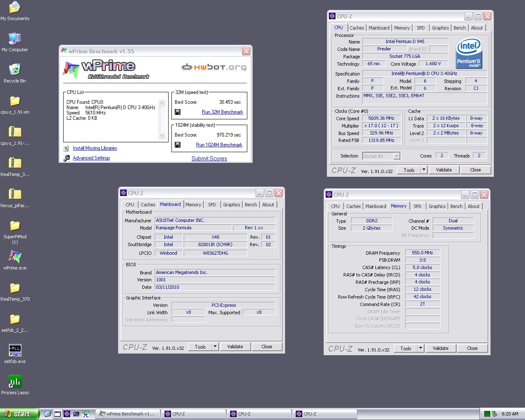Switch to Mainboard tab in Memory window
This screenshot has height=420, width=525.
click(x=376, y=206)
